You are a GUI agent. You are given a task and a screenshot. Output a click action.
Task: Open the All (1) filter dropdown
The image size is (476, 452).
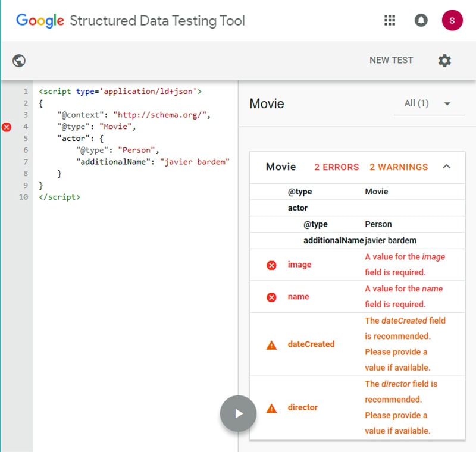[429, 103]
